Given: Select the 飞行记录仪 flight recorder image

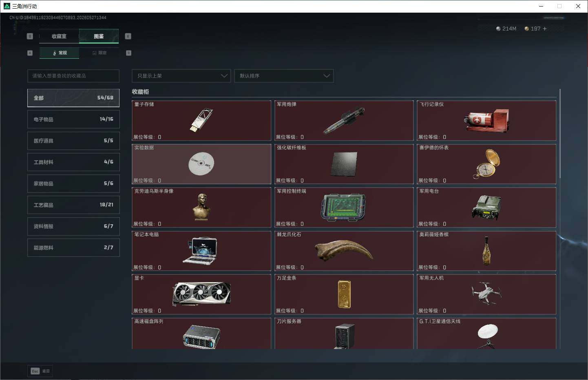Looking at the screenshot, I should [x=486, y=121].
